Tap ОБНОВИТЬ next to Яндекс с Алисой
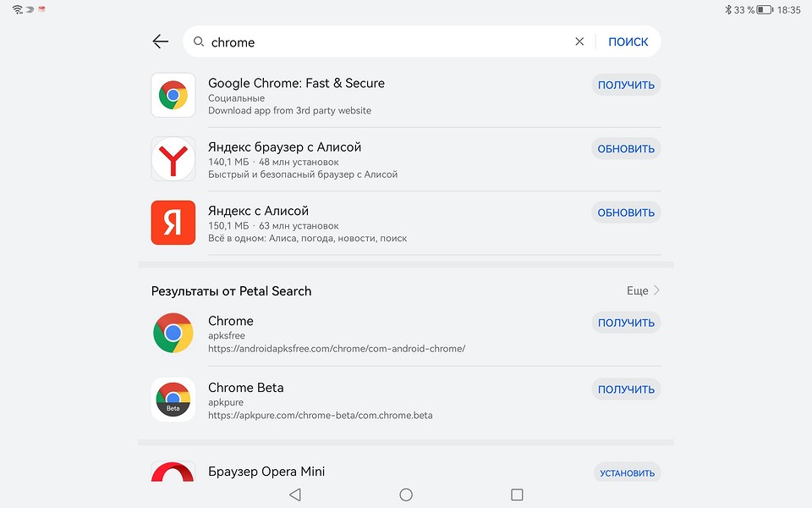Image resolution: width=812 pixels, height=508 pixels. (625, 213)
